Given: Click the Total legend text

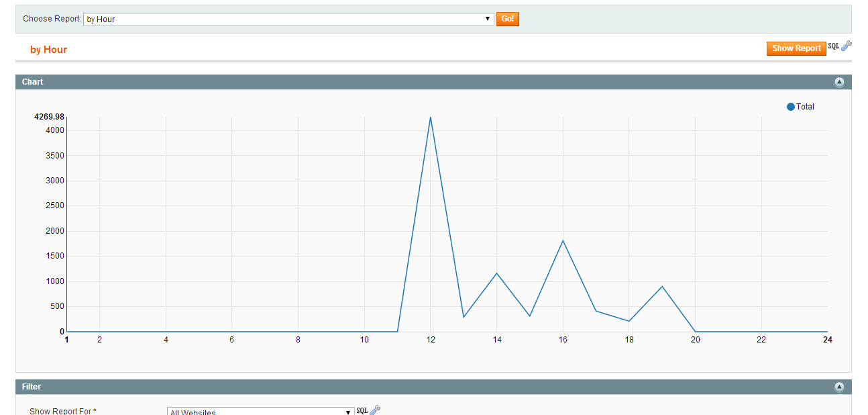Looking at the screenshot, I should (x=805, y=107).
